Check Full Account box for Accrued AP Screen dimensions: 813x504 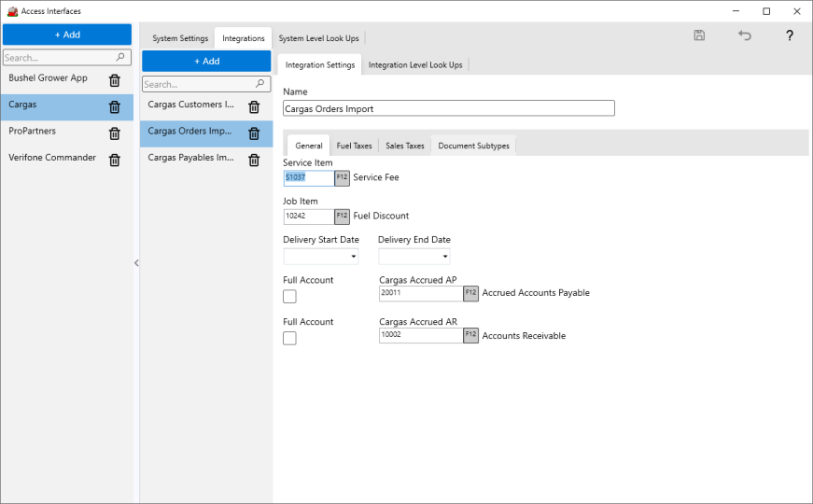pos(289,296)
